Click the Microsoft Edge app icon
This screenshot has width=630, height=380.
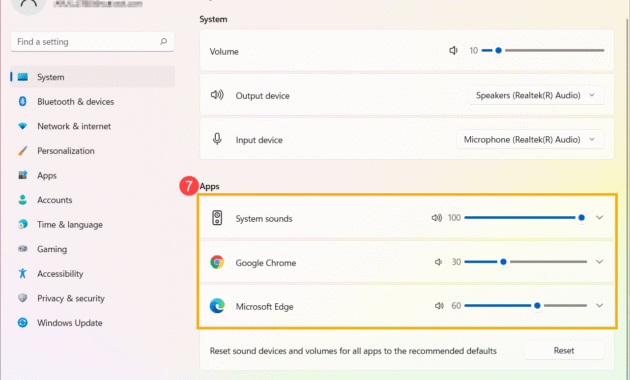click(x=217, y=306)
